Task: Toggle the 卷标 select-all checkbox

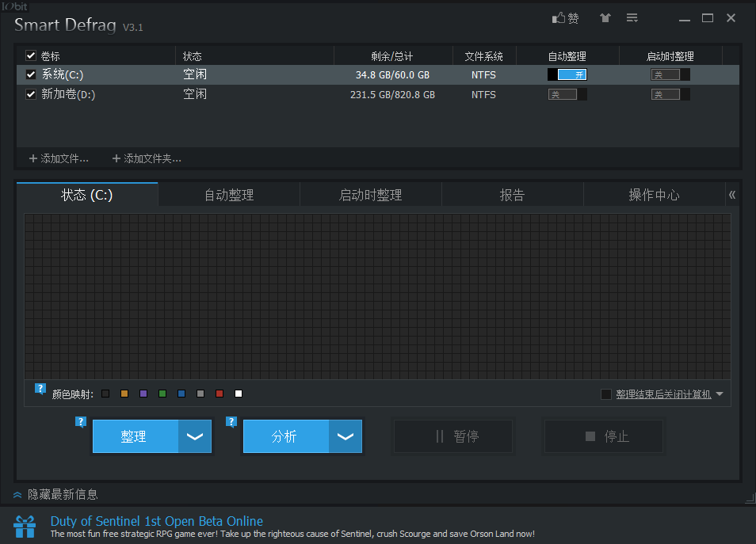Action: [x=31, y=56]
